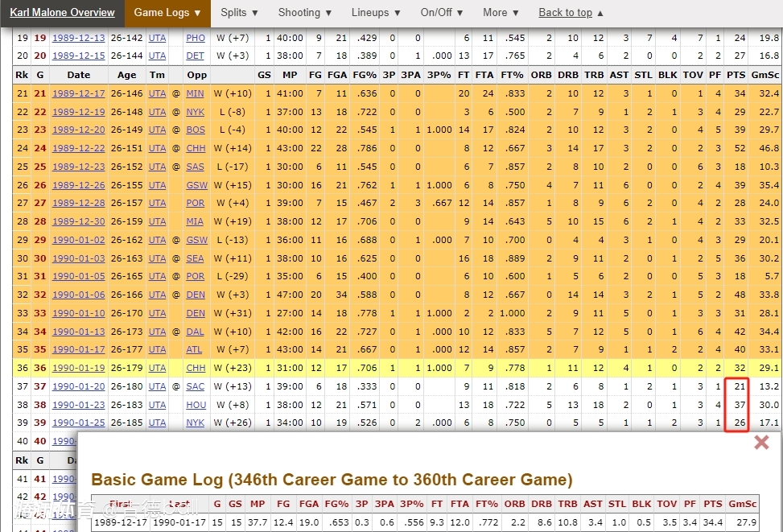This screenshot has width=783, height=532.
Task: Open opponent DET team link
Action: 195,56
